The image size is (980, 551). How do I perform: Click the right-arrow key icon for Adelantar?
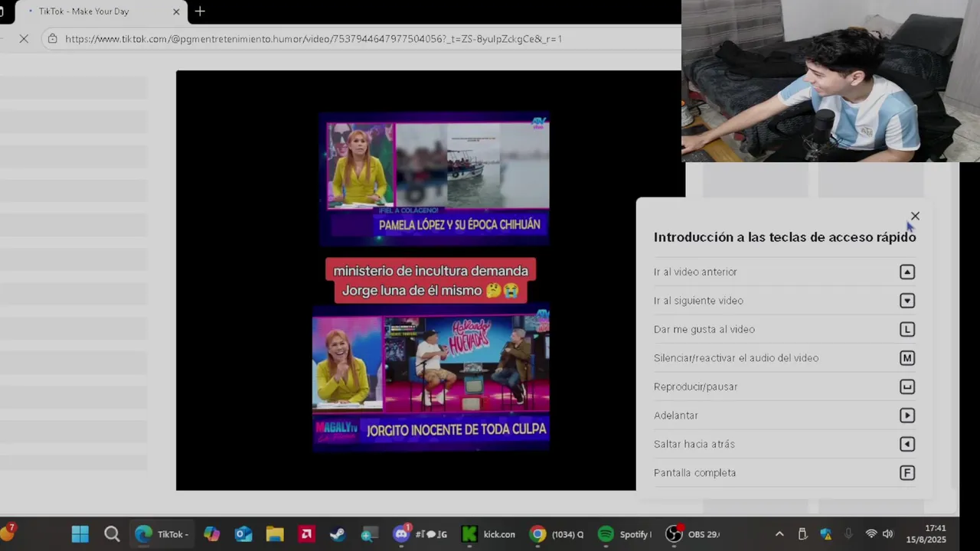point(907,416)
